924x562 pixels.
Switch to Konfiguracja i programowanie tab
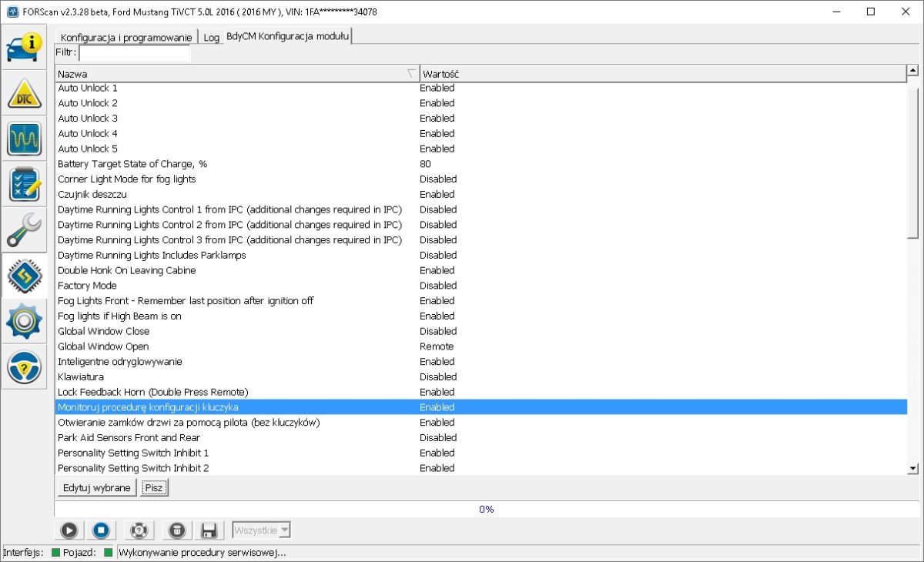[x=126, y=37]
